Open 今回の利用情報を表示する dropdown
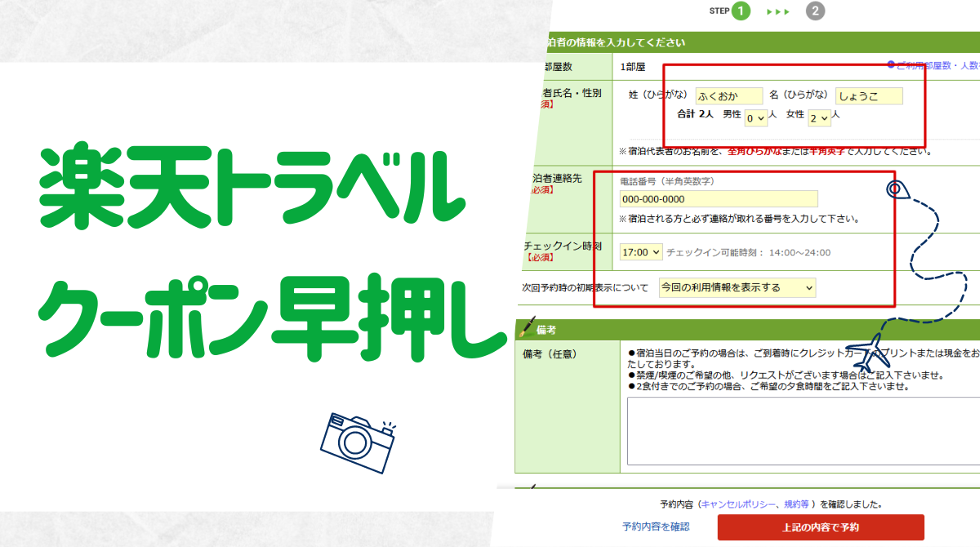The height and width of the screenshot is (547, 980). (737, 287)
